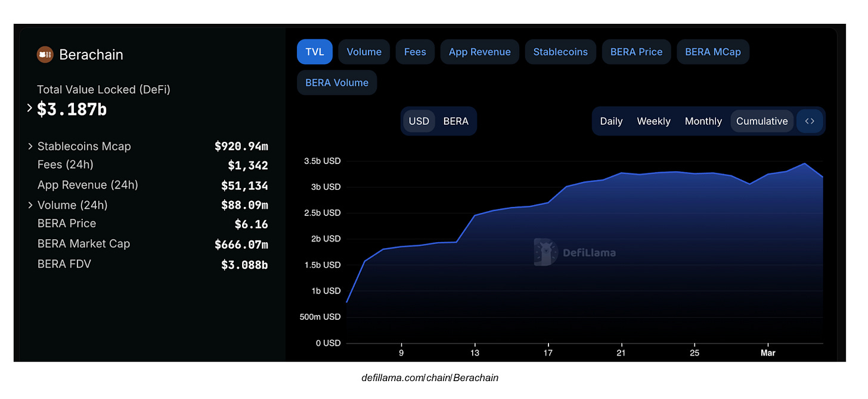Click the $88.09m volume value

coord(244,205)
